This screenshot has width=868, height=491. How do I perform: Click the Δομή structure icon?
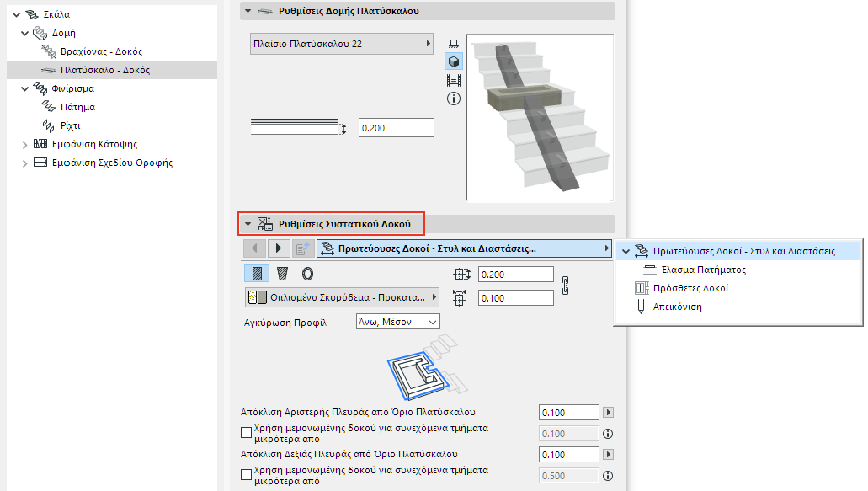click(40, 33)
